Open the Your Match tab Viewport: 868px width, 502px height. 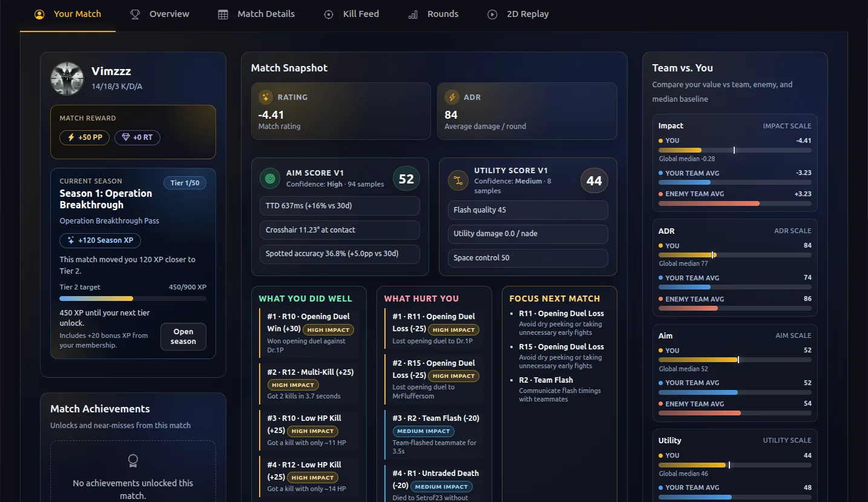(68, 14)
